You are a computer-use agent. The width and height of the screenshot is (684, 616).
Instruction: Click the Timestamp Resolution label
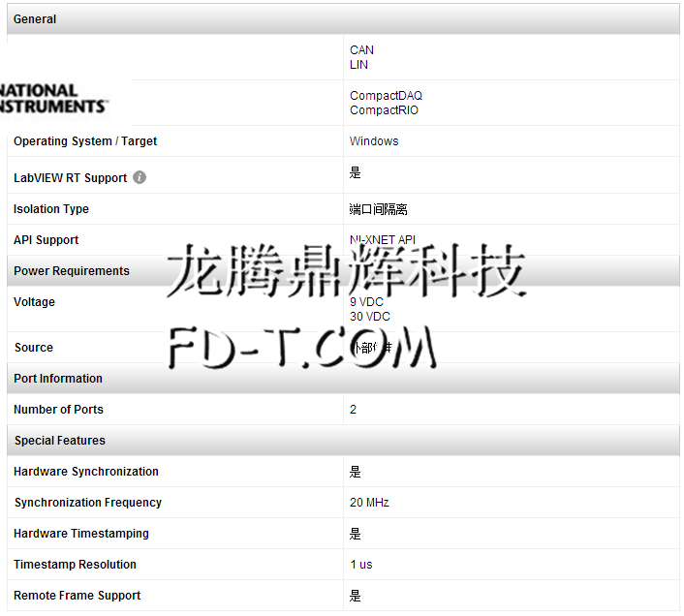[x=75, y=564]
